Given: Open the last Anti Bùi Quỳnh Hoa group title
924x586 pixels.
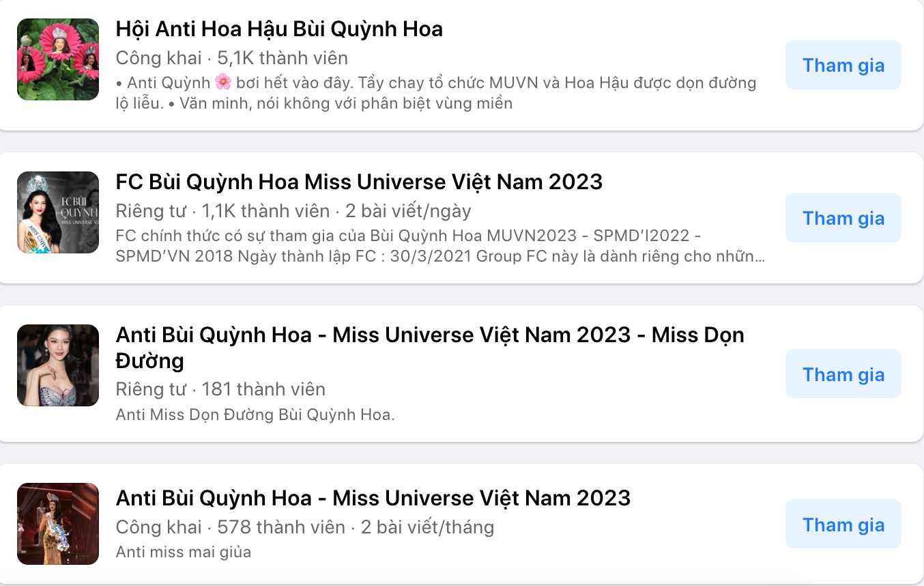Looking at the screenshot, I should 373,498.
